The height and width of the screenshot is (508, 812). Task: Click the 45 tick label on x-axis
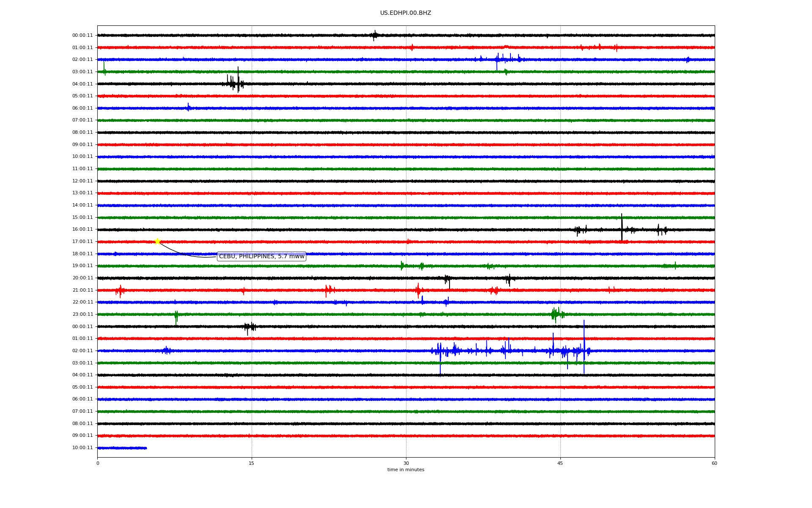(x=560, y=463)
